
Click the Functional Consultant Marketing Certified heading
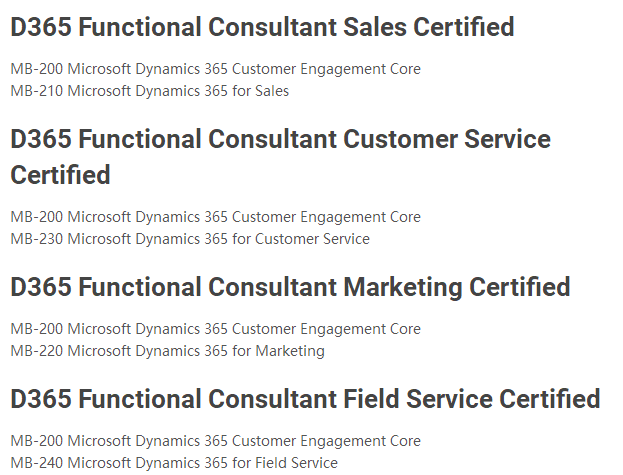click(290, 288)
